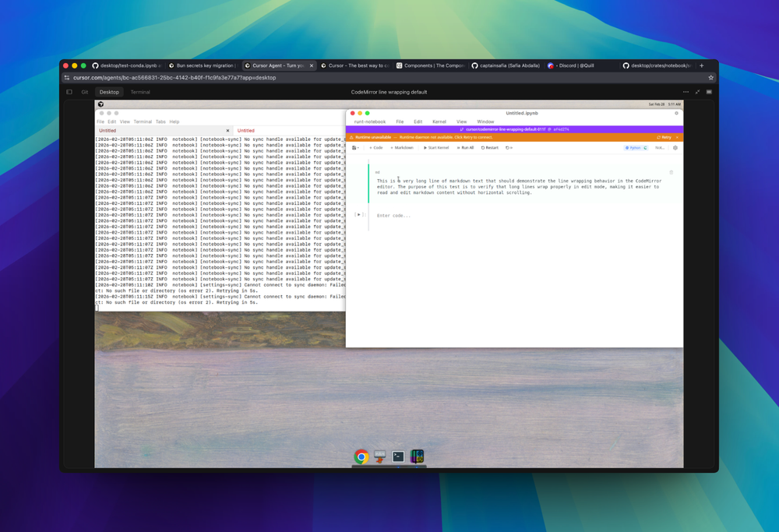Open the Python kernel selector
Image resolution: width=779 pixels, height=532 pixels.
click(636, 147)
